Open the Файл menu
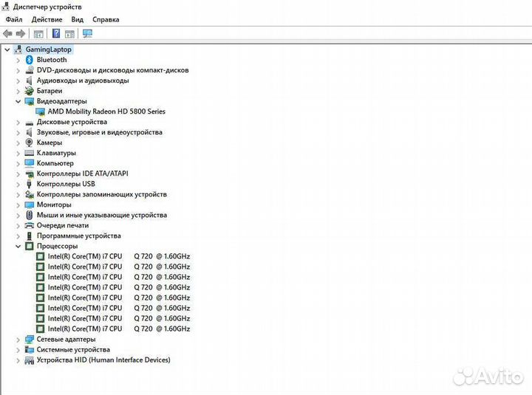 14,19
